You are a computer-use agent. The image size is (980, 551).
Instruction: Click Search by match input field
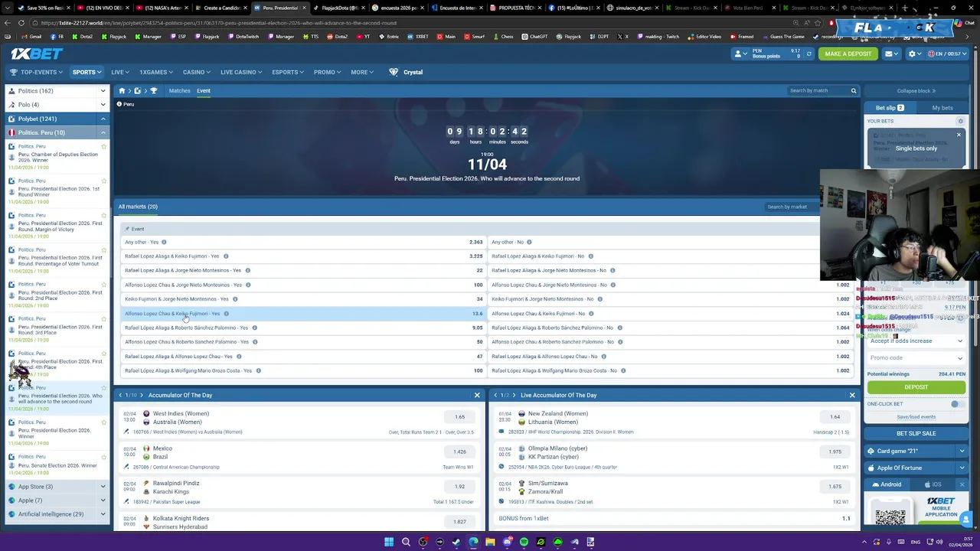(818, 90)
